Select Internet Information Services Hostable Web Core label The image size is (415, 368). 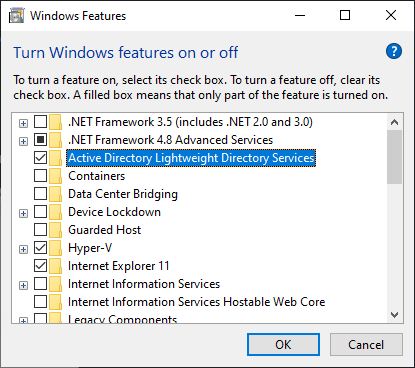coord(196,302)
